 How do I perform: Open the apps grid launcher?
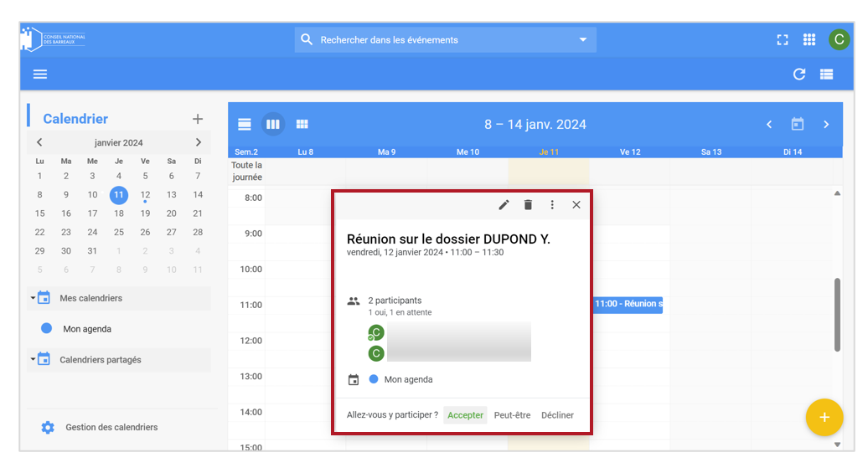tap(809, 40)
